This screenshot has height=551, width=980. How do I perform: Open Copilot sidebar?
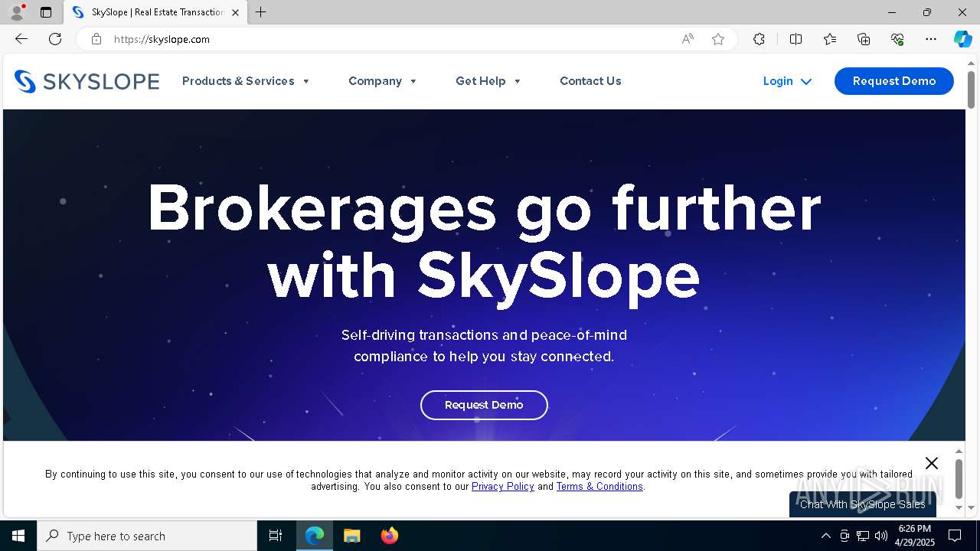(962, 39)
